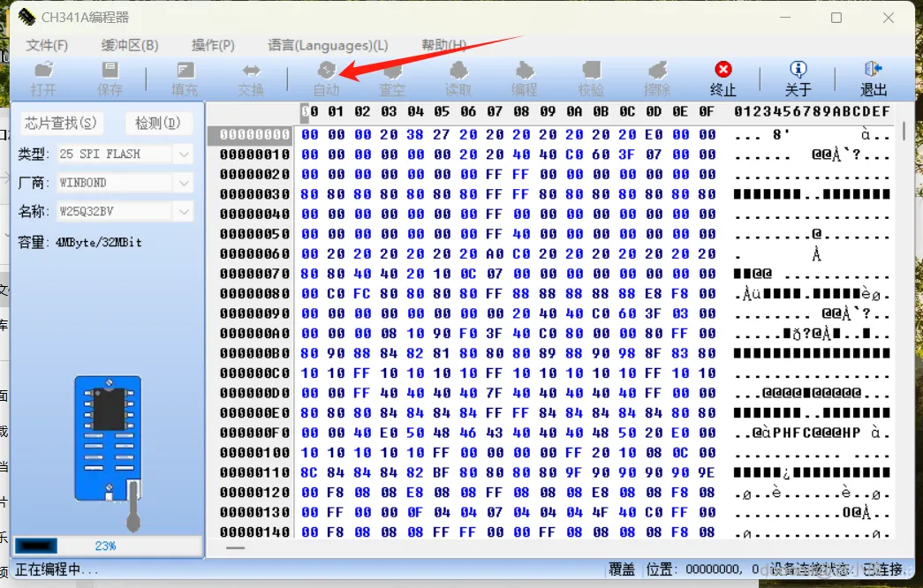Click the 已连接 connection status text
The height and width of the screenshot is (588, 923).
[x=882, y=569]
